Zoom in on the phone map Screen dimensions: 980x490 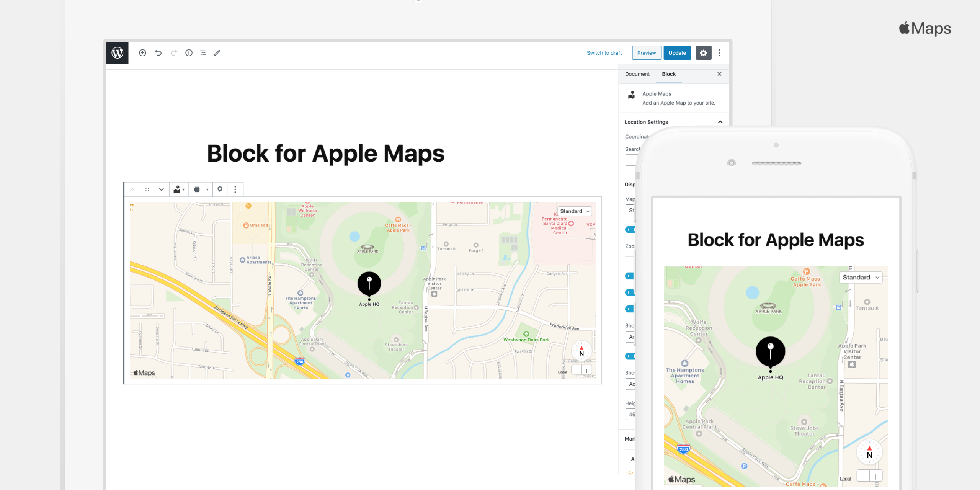point(876,477)
